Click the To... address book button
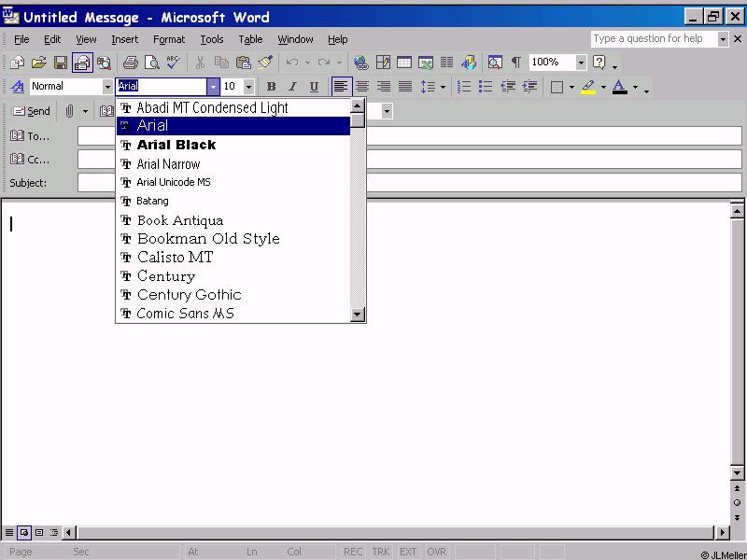Viewport: 747px width, 560px height. click(x=29, y=136)
